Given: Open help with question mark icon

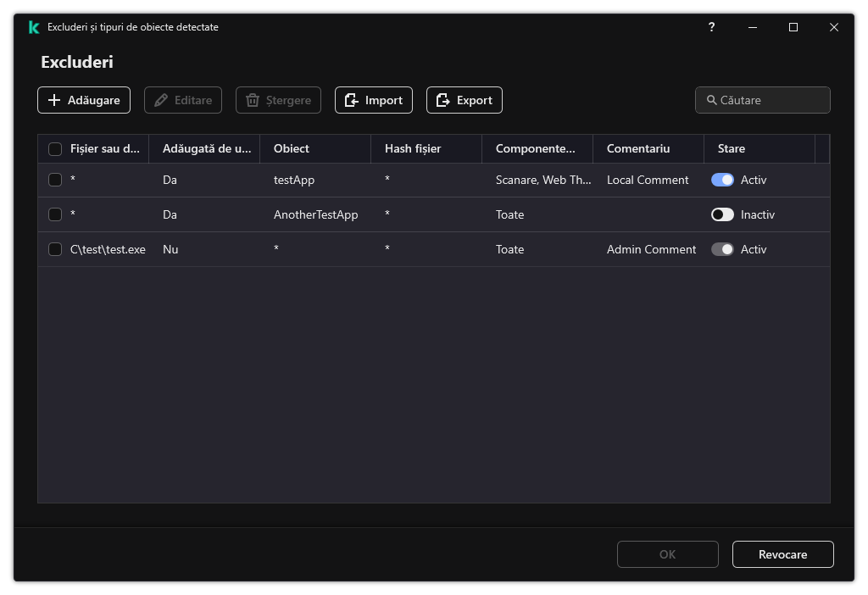Looking at the screenshot, I should pos(711,27).
